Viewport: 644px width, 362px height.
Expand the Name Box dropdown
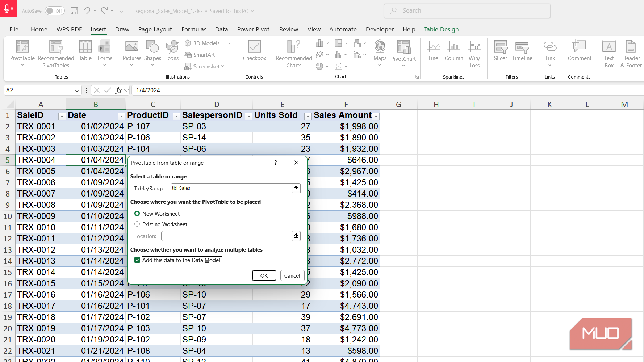pyautogui.click(x=77, y=90)
